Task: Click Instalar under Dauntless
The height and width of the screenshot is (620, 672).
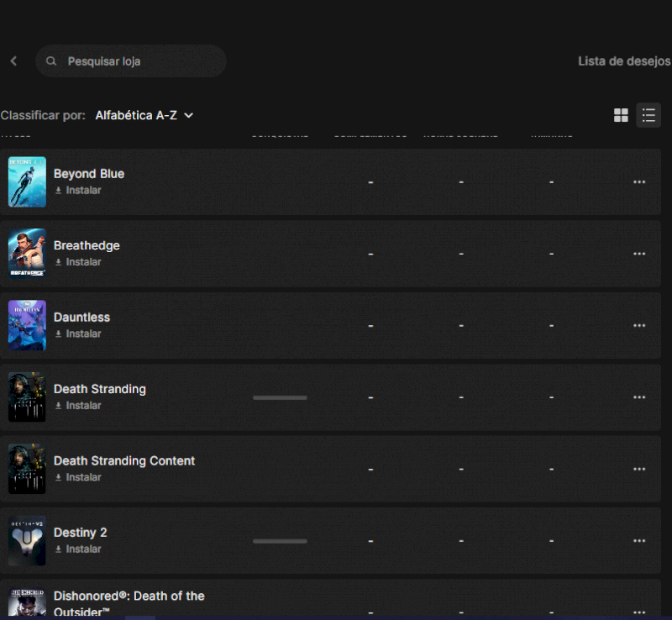Action: [x=78, y=334]
